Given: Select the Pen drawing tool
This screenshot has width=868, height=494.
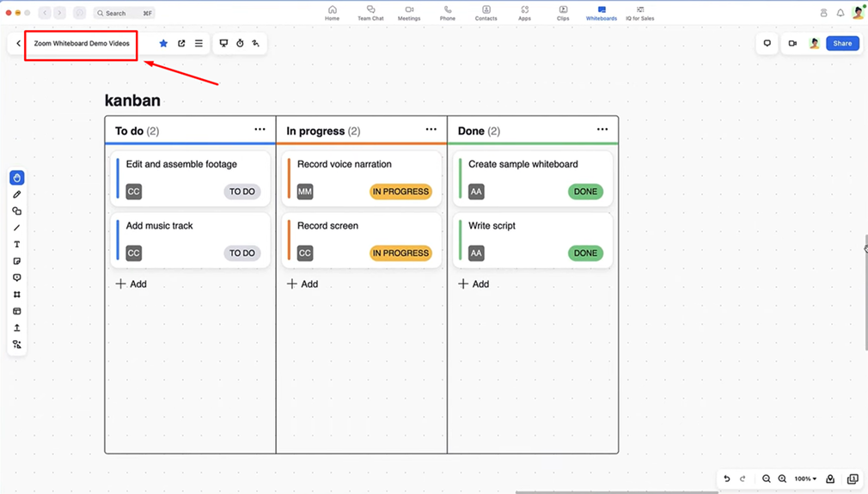Looking at the screenshot, I should point(16,194).
